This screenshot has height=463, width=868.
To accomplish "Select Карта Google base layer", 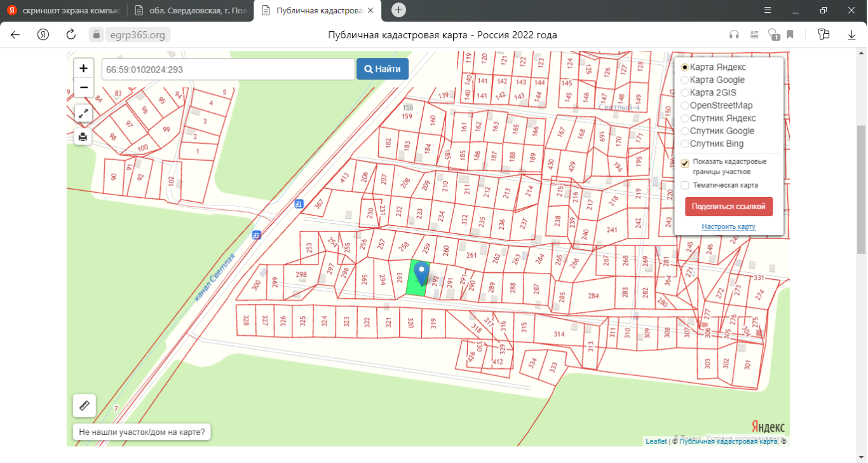I will (x=684, y=80).
